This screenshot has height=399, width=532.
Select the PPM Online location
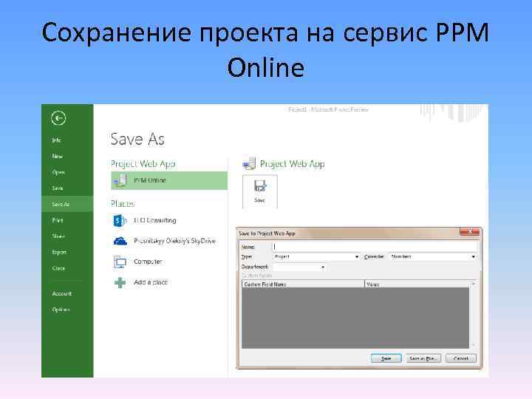point(169,180)
